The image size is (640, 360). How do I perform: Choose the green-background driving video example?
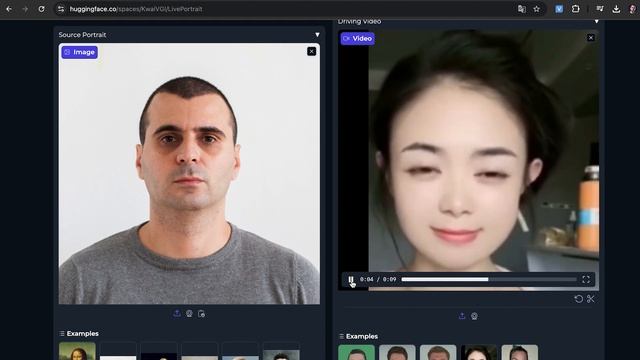coord(356,352)
